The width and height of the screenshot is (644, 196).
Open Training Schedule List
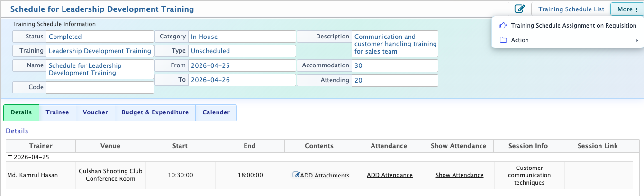point(571,9)
